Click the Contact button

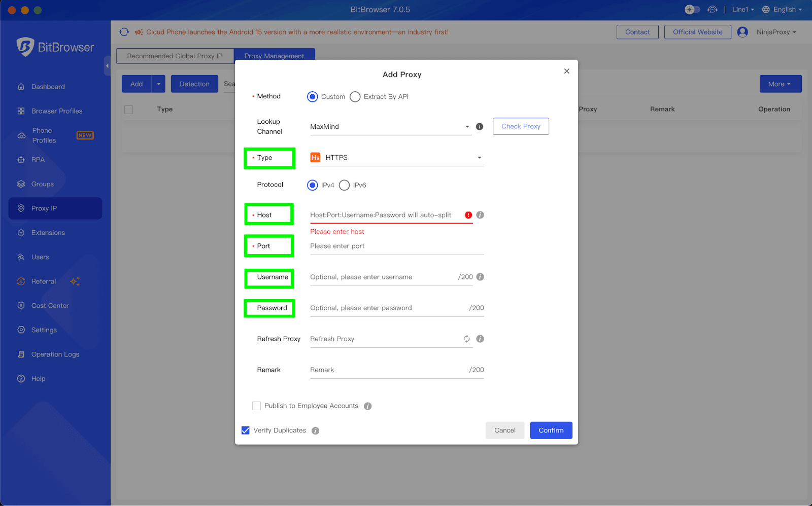coord(637,32)
